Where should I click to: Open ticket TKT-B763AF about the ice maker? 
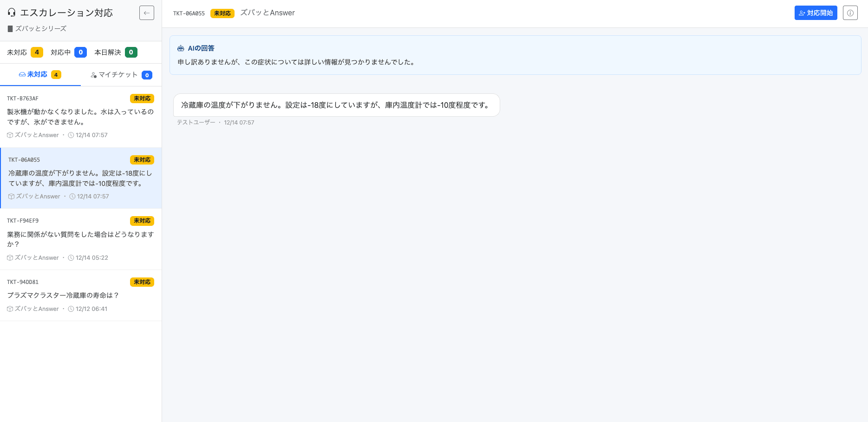(x=80, y=117)
